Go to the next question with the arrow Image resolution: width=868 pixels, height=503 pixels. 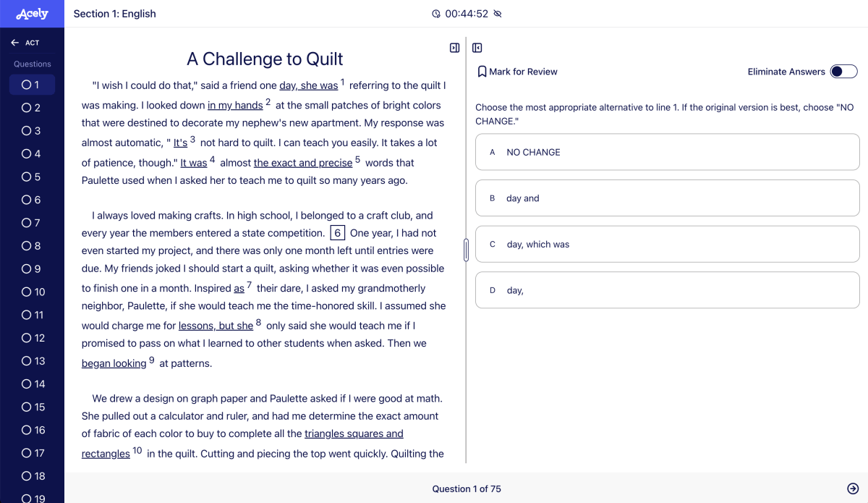click(853, 489)
